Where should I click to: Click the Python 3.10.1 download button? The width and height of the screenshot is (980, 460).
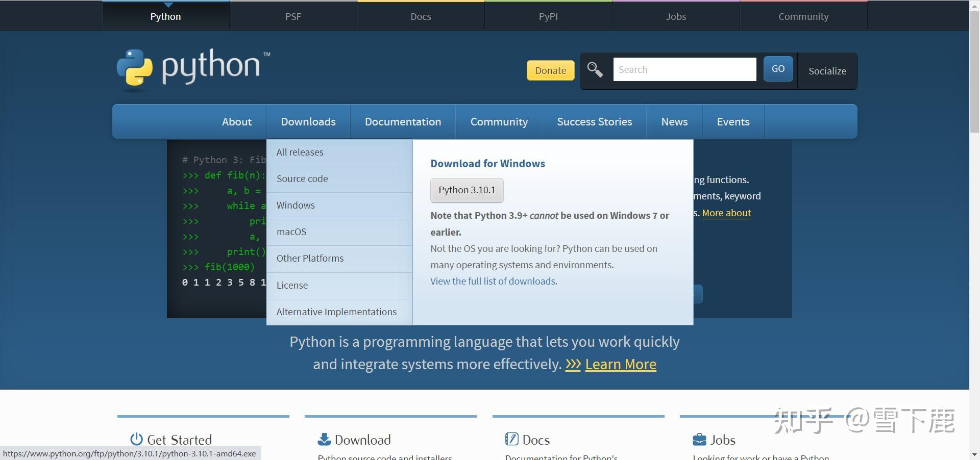467,190
